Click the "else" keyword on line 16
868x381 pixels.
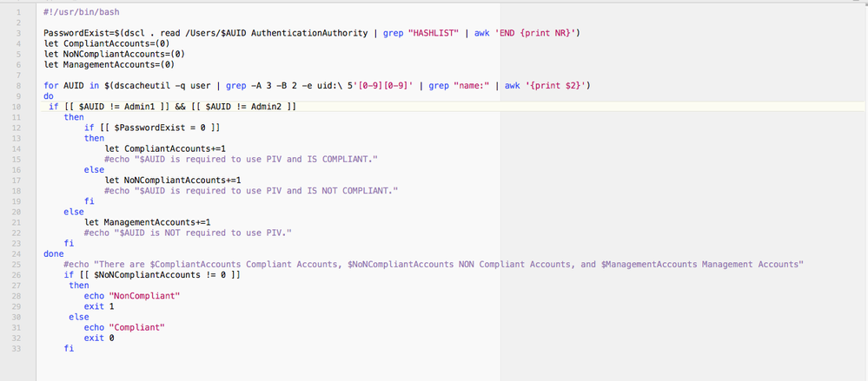(x=94, y=170)
